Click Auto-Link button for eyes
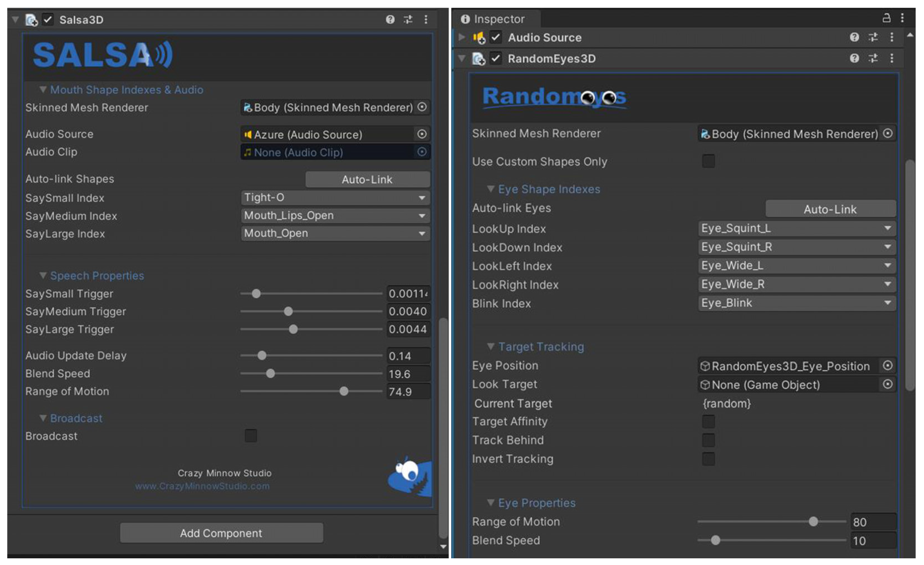924x565 pixels. 831,209
